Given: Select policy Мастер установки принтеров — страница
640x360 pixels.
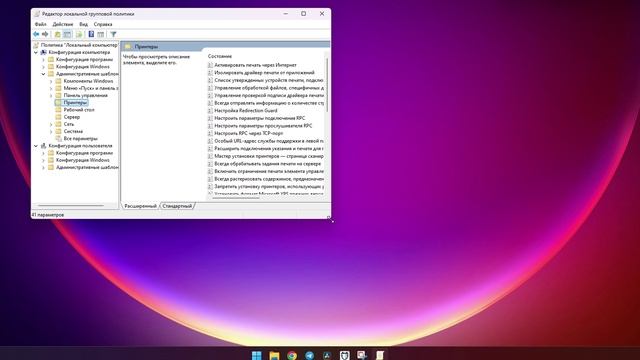Looking at the screenshot, I should [x=269, y=156].
